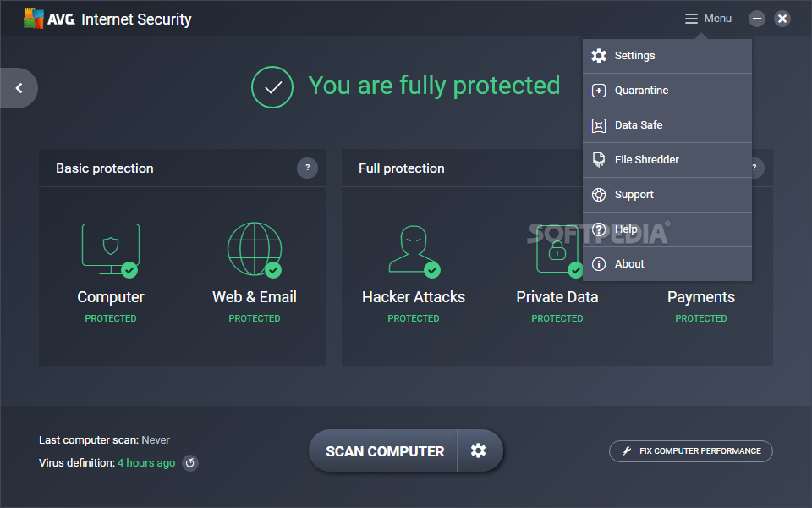Screen dimensions: 812x508
Task: Select Data Safe menu entry
Action: coord(667,125)
